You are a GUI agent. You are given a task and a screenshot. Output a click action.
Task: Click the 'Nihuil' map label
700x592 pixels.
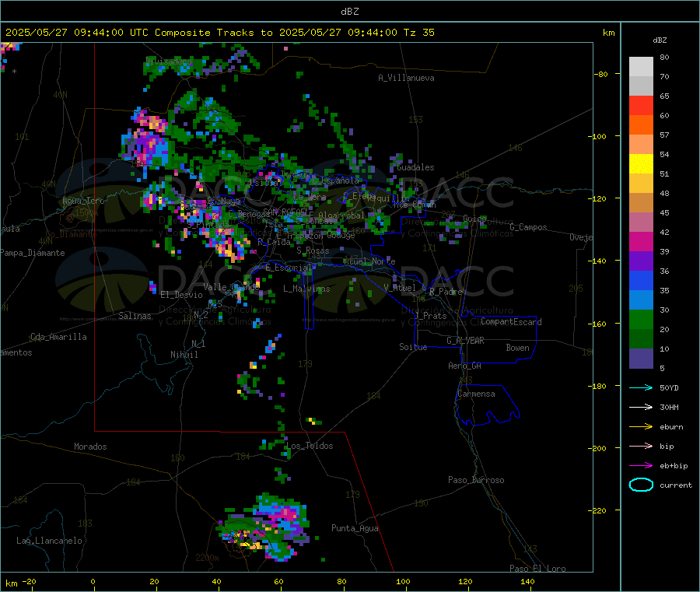click(x=184, y=355)
